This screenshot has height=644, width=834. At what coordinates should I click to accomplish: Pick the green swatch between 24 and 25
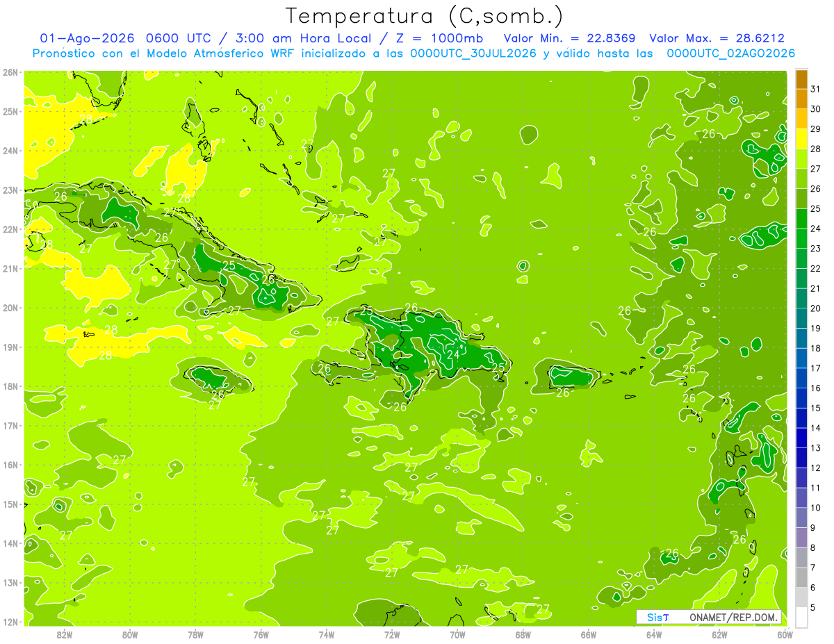801,219
